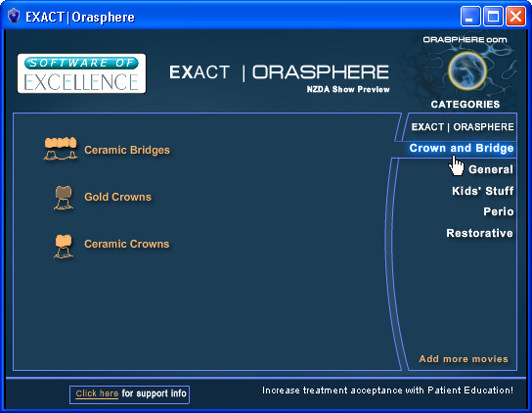Select the Gold Crowns title
532x413 pixels.
[x=117, y=197]
